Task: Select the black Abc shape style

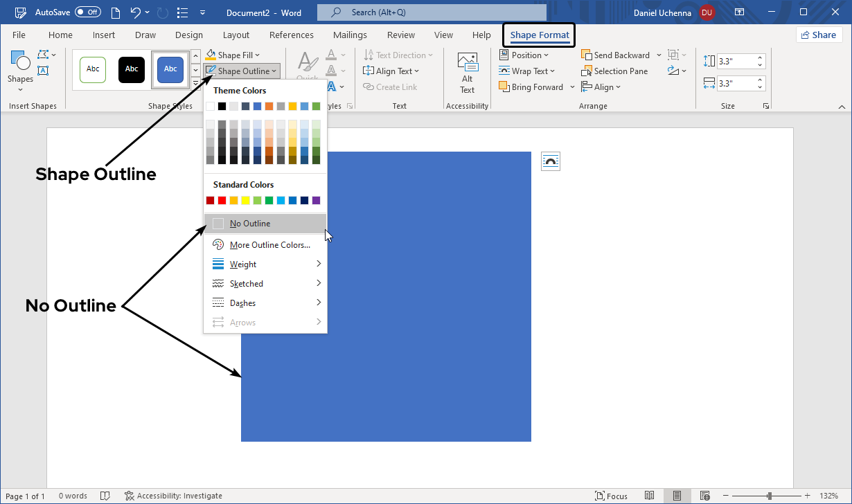Action: point(132,69)
